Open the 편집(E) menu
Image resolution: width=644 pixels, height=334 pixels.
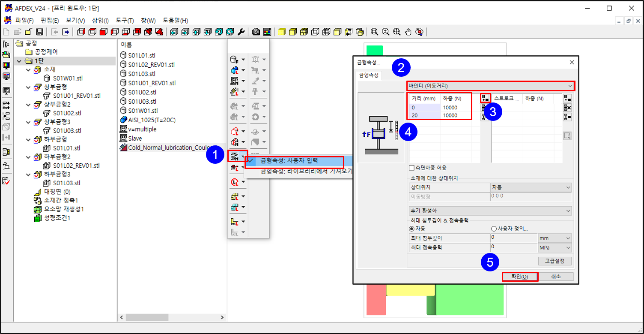click(50, 21)
